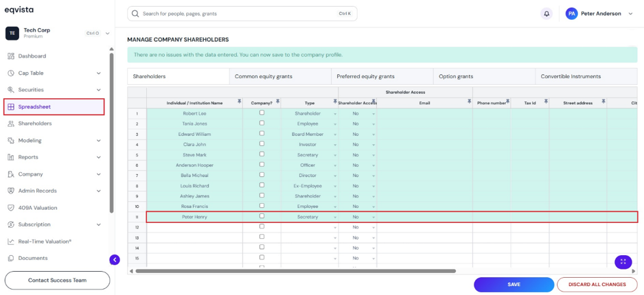Check Company? box for Peter Henry
644x295 pixels.
[262, 216]
